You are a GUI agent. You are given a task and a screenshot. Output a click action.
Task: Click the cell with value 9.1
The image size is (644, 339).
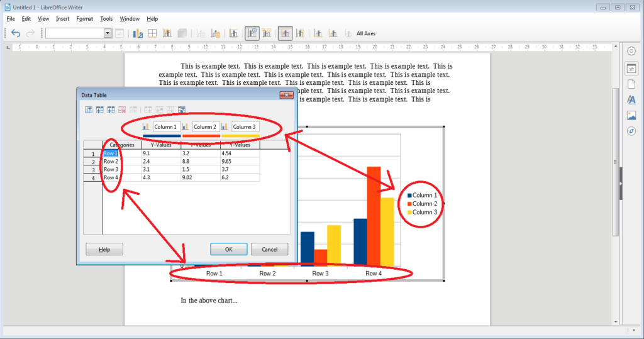[162, 153]
